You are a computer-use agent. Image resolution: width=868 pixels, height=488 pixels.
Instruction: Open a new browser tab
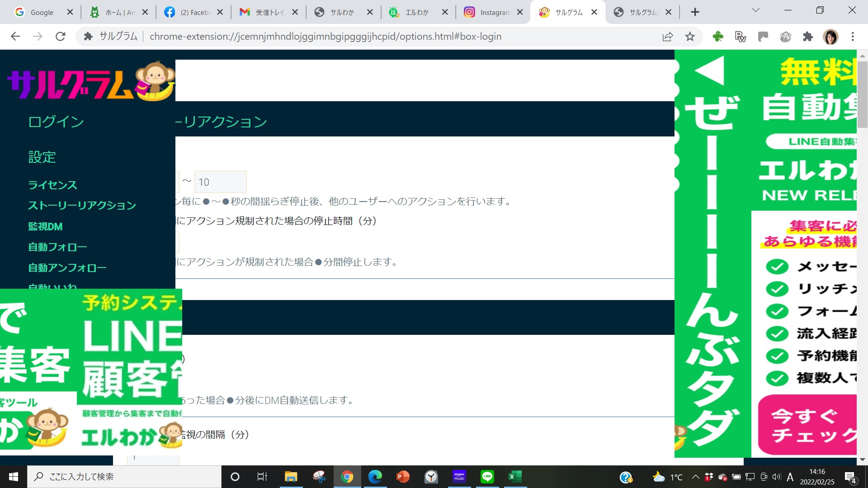695,12
